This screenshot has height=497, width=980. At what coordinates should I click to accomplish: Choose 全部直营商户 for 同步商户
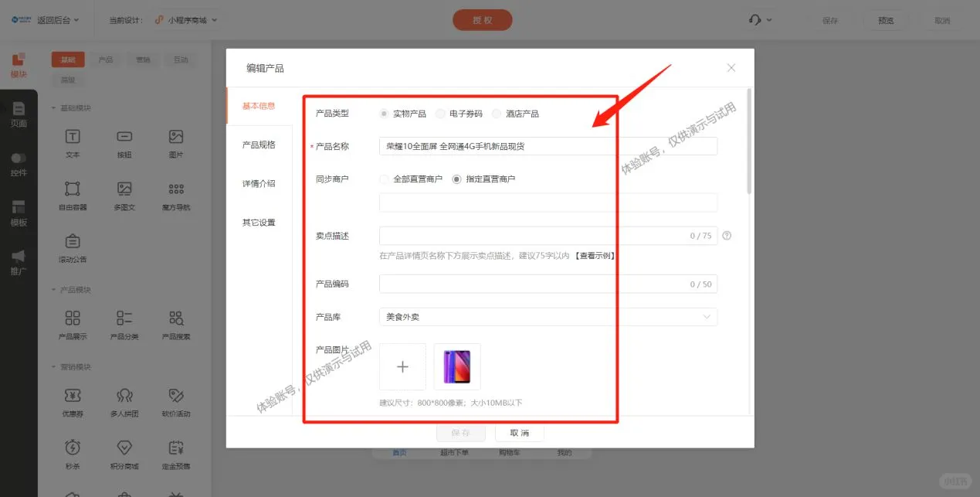pos(384,179)
